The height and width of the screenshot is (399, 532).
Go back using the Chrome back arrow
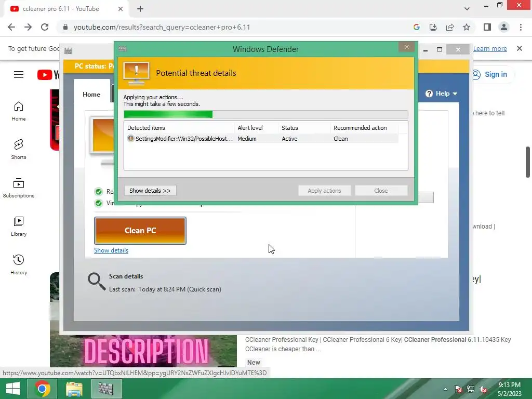click(11, 27)
